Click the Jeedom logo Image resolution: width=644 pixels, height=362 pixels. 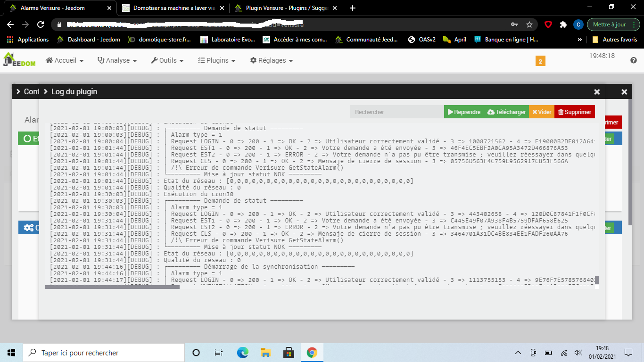click(x=19, y=60)
